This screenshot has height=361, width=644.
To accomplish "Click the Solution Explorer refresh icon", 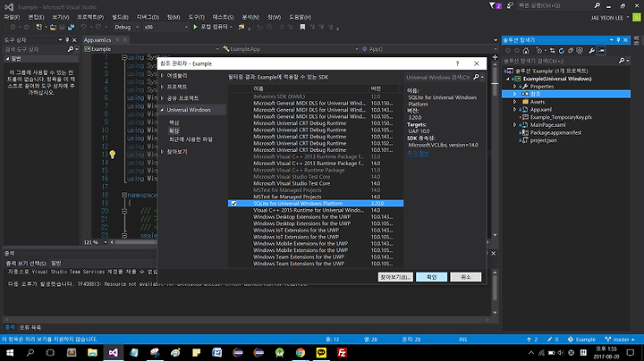I will pos(562,50).
